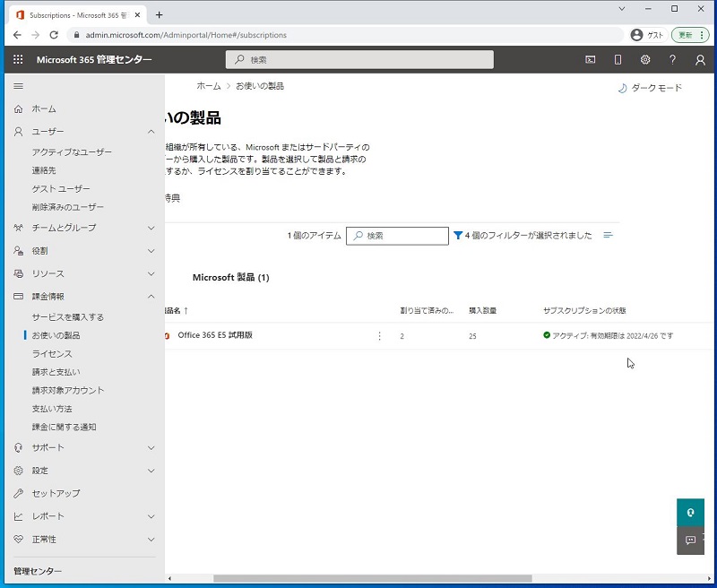
Task: Open セットアップ in sidebar
Action: coord(56,493)
